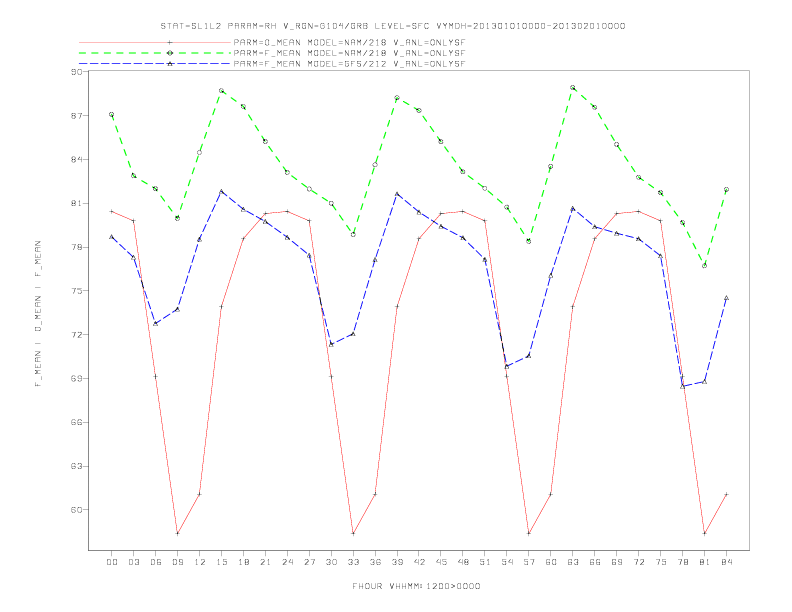Click x-axis forecast hour label 27
792x612 pixels.
[309, 562]
